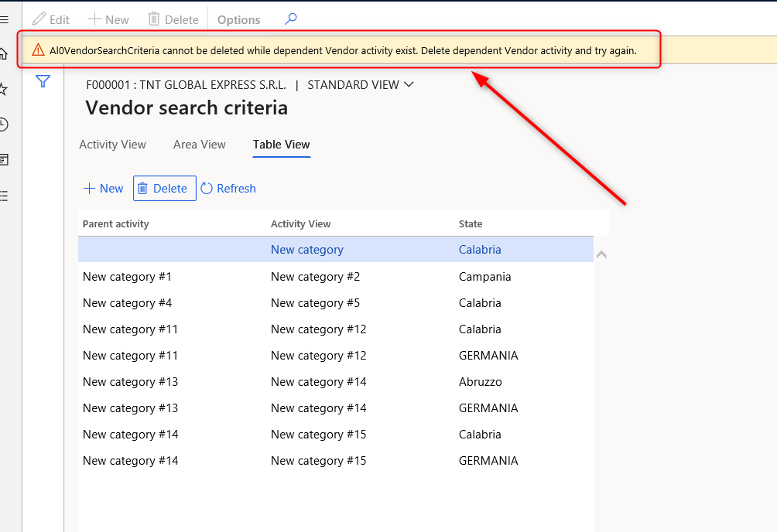Open the navigation pane hamburger menu

[x=4, y=19]
